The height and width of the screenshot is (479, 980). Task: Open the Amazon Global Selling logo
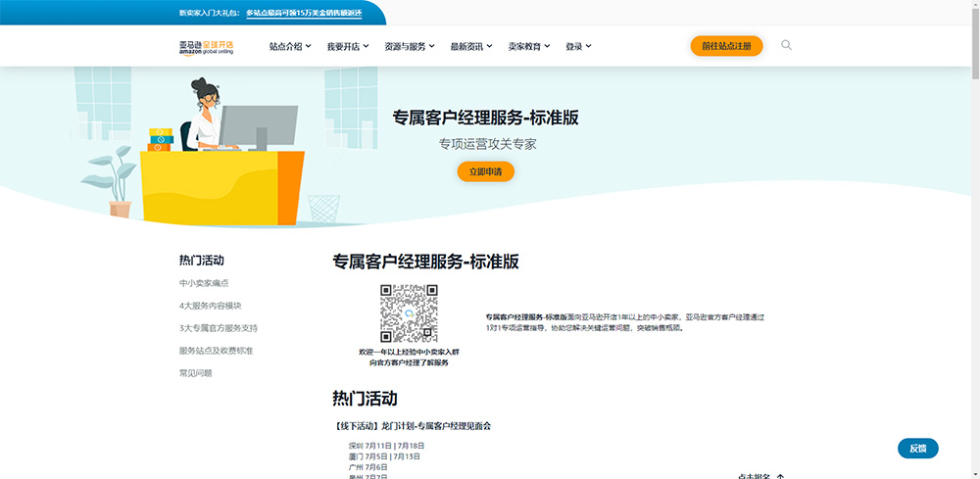pyautogui.click(x=206, y=48)
